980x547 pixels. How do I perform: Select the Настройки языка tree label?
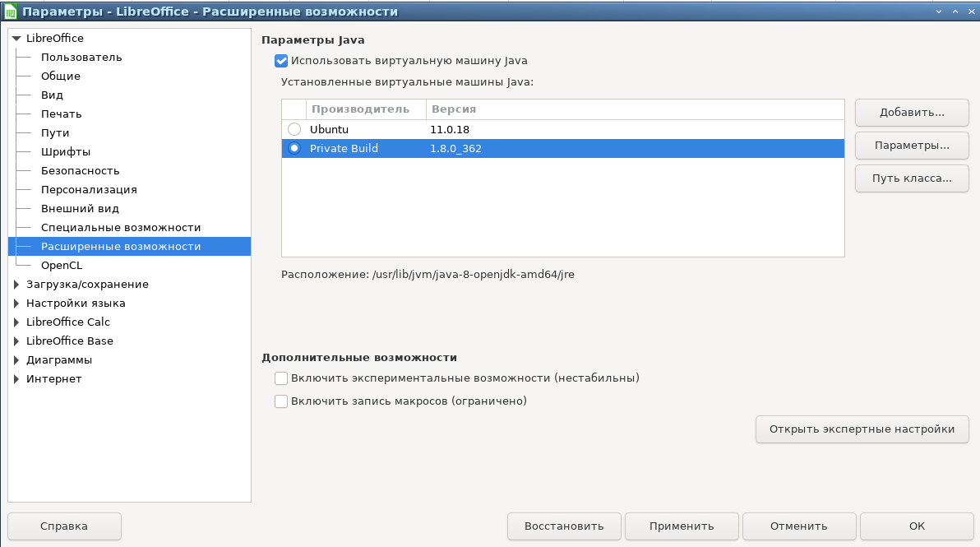(x=76, y=304)
